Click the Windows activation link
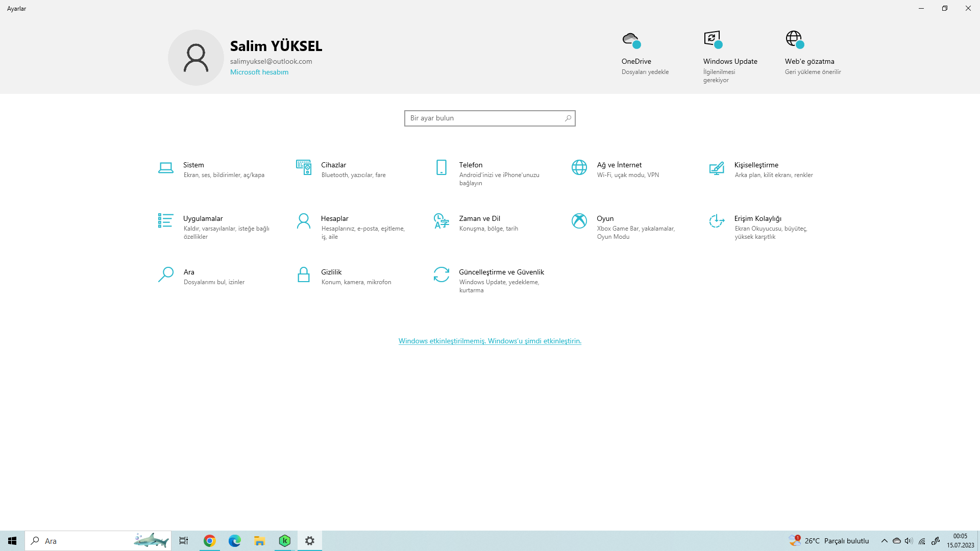Image resolution: width=980 pixels, height=551 pixels. coord(490,341)
